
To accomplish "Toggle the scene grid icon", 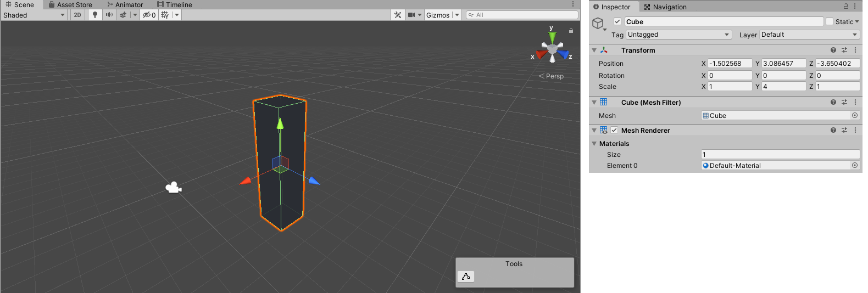I will [x=165, y=15].
